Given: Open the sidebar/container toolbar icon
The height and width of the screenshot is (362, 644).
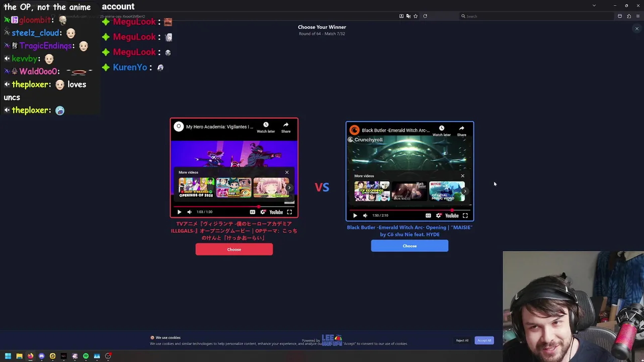Looking at the screenshot, I should [620, 16].
